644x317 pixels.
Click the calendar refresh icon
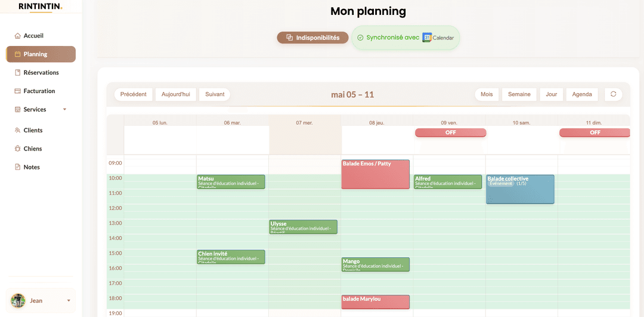[613, 94]
